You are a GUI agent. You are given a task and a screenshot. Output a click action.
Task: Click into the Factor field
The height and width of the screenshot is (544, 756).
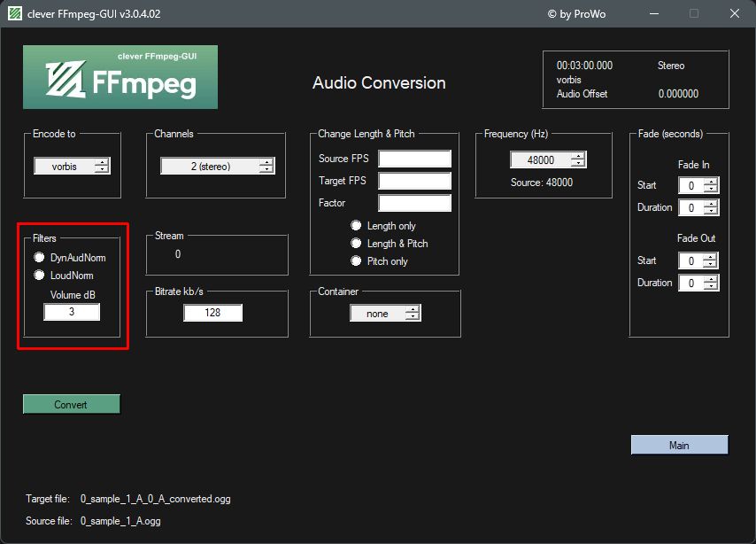coord(414,203)
